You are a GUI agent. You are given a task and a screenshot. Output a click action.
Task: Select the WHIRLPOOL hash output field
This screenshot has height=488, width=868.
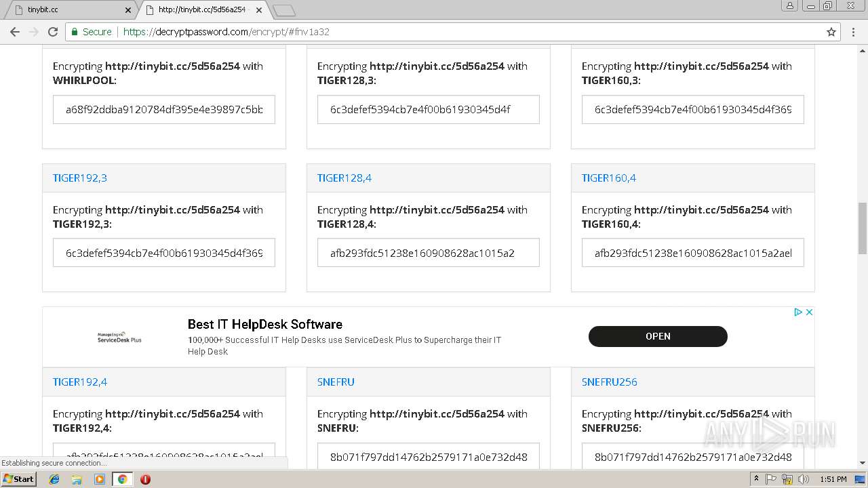point(164,109)
